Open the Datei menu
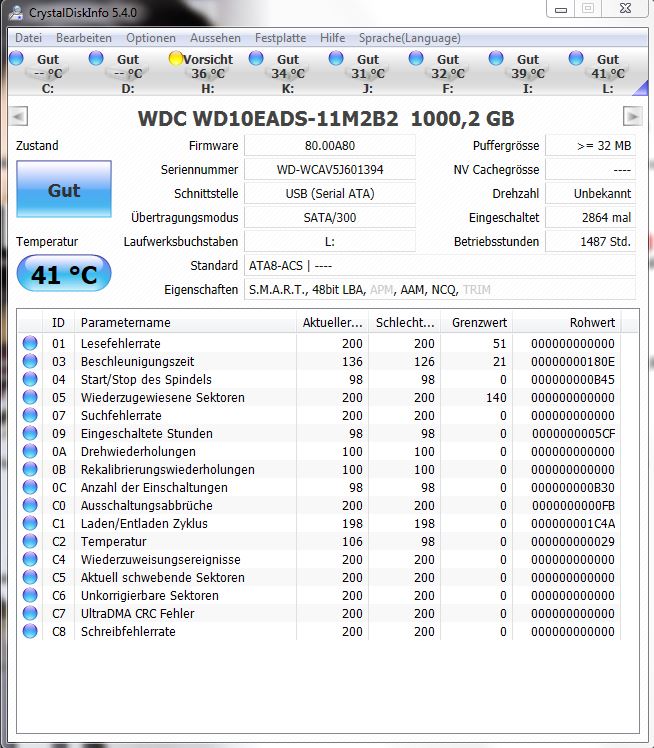The image size is (654, 748). click(x=29, y=38)
